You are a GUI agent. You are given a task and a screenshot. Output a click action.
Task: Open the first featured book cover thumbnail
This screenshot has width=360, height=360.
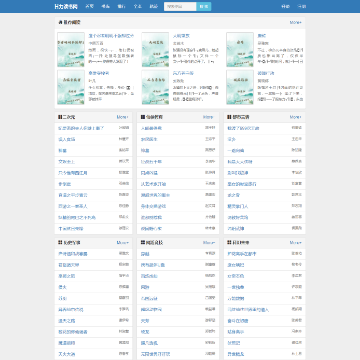pos(71,49)
